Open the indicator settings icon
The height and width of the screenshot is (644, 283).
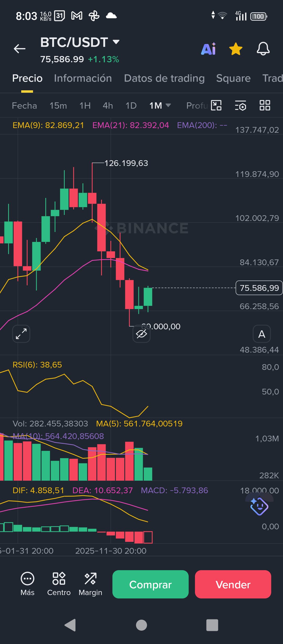pos(241,106)
